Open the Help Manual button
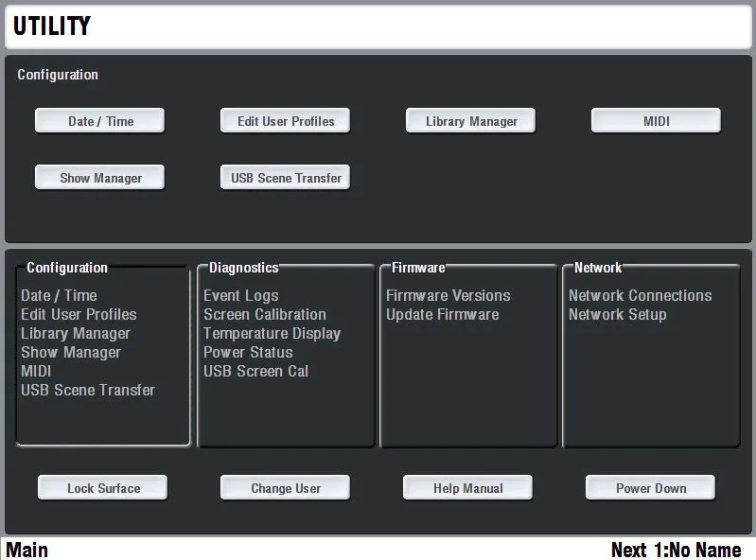 point(467,488)
